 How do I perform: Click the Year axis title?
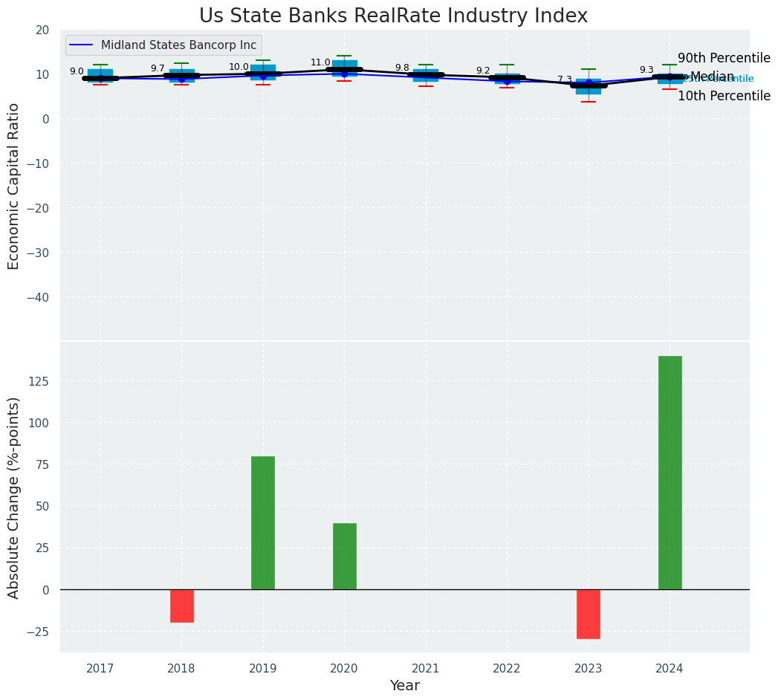pyautogui.click(x=405, y=686)
